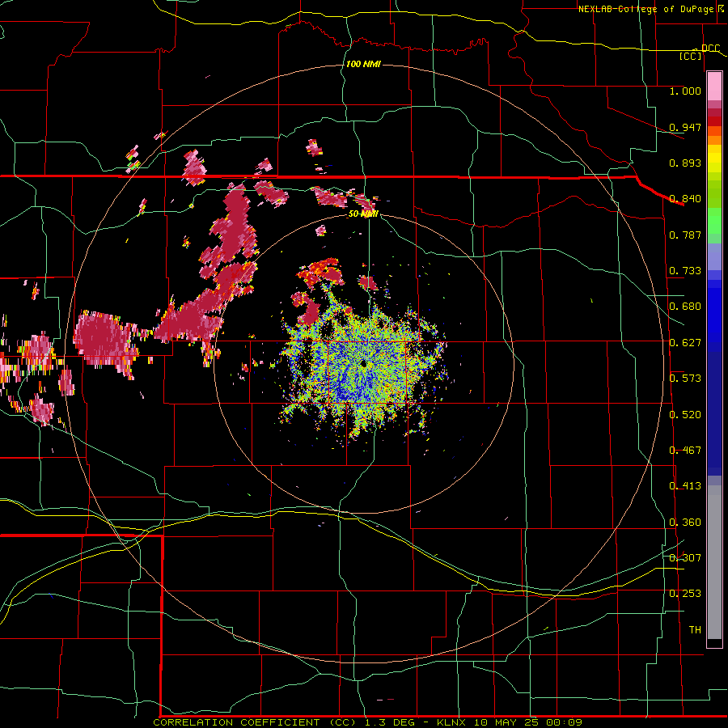Click the 00:09 time stamp in caption
728x728 pixels.
click(x=564, y=722)
